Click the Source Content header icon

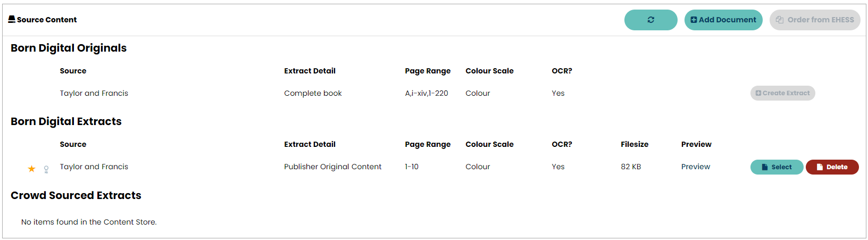point(12,20)
